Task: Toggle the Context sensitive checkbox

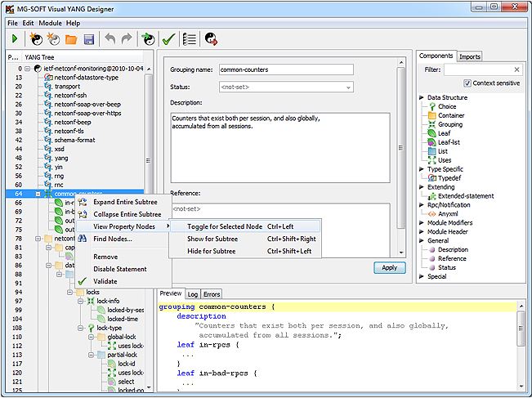Action: (x=467, y=83)
